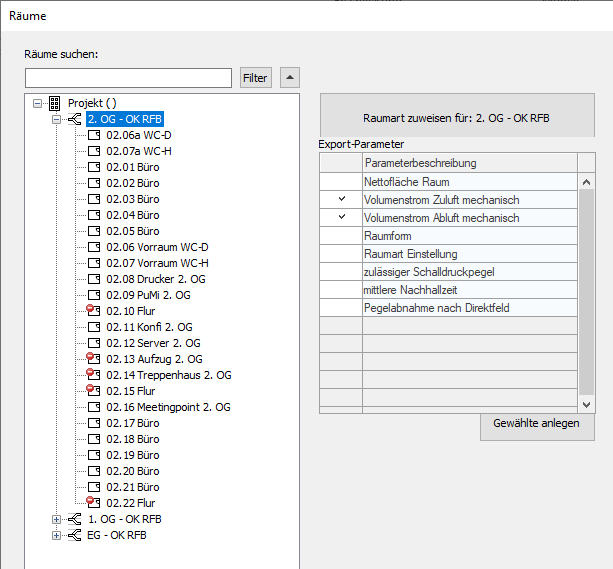Click room icon of 02.16 Meetingpoint 2. OG
This screenshot has width=613, height=569.
(94, 407)
